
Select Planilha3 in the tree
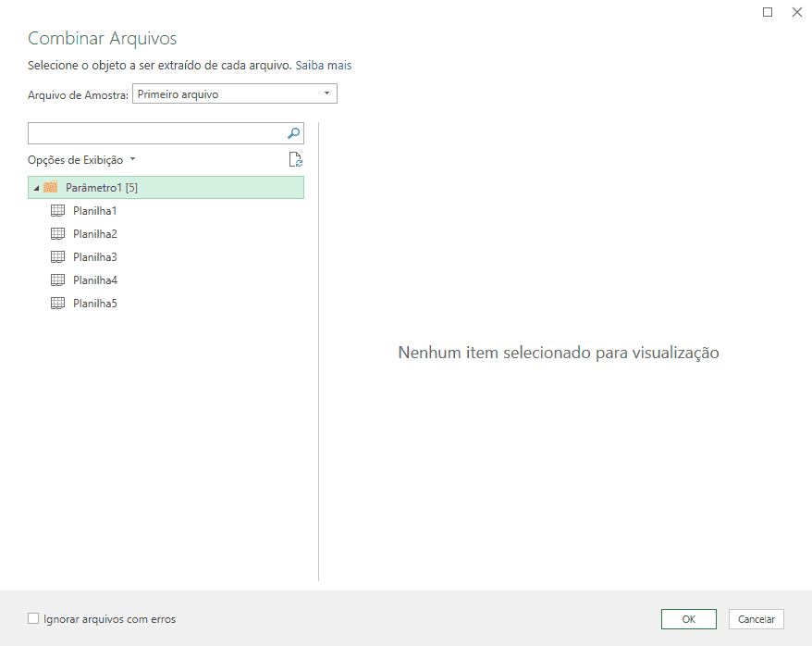pos(95,257)
